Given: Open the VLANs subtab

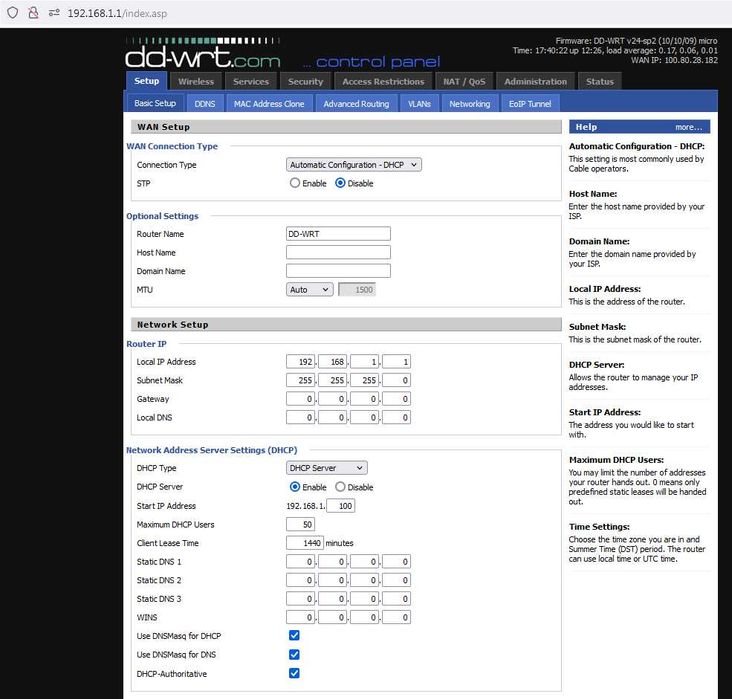Looking at the screenshot, I should coord(419,104).
